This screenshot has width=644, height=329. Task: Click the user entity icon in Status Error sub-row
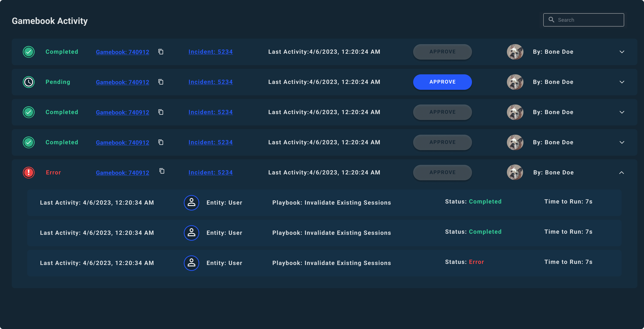coord(192,263)
